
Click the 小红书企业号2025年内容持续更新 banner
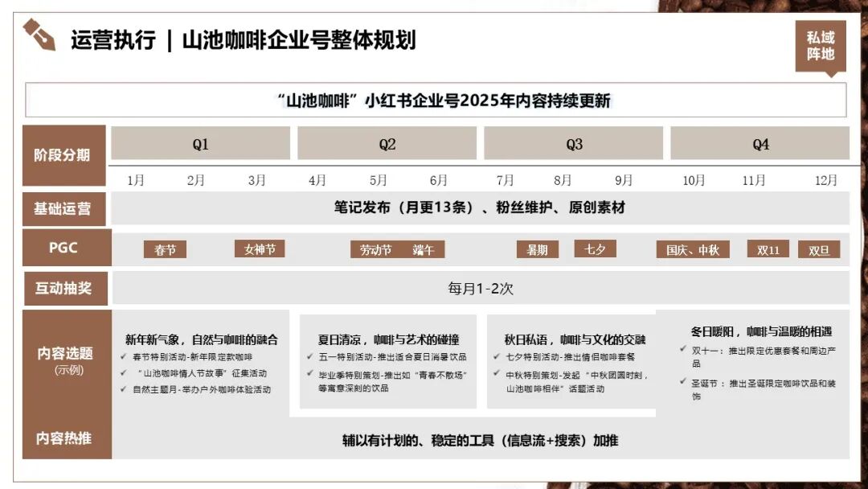pos(436,101)
